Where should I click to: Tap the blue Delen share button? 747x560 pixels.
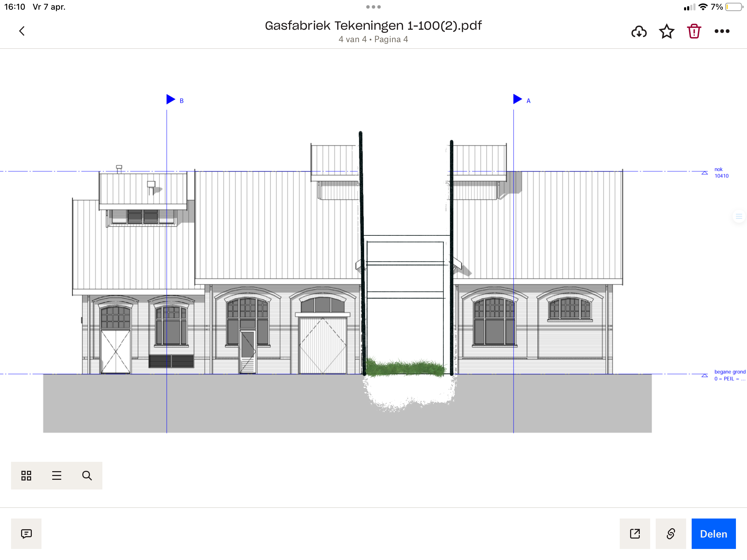coord(713,534)
